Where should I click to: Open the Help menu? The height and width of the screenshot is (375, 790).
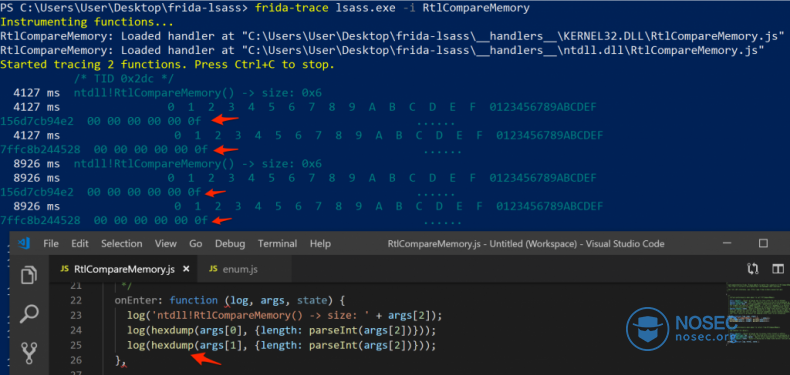tap(320, 243)
